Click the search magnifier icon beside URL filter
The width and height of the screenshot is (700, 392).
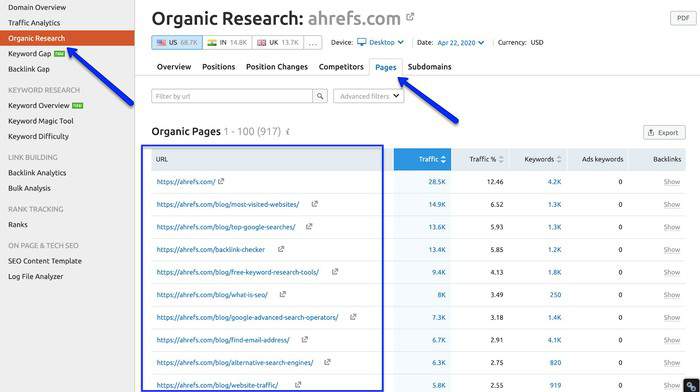coord(320,96)
